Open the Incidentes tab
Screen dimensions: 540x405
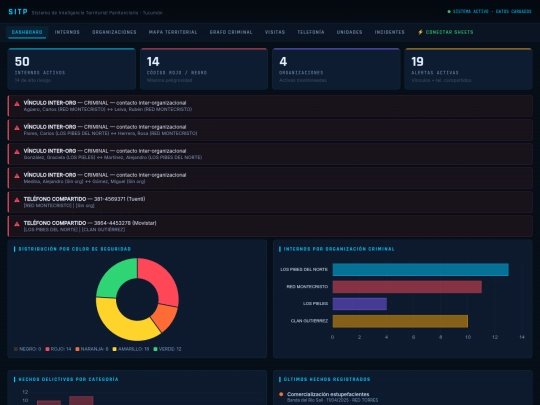390,32
